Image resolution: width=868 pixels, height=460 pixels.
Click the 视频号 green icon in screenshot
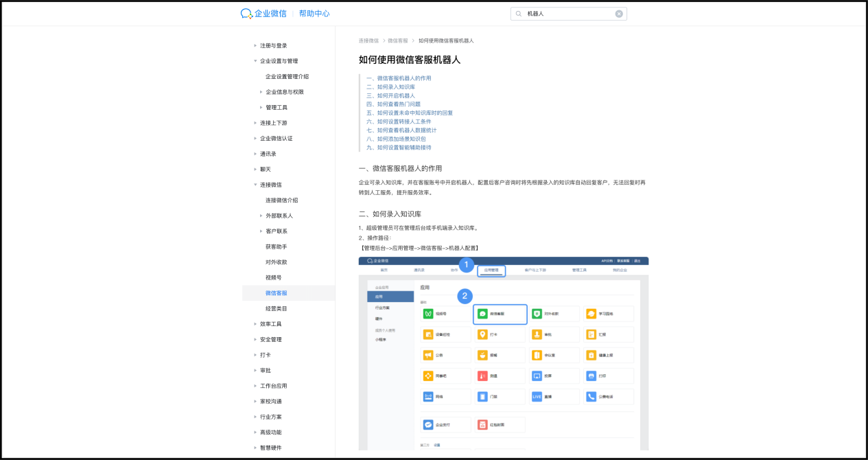pos(429,314)
